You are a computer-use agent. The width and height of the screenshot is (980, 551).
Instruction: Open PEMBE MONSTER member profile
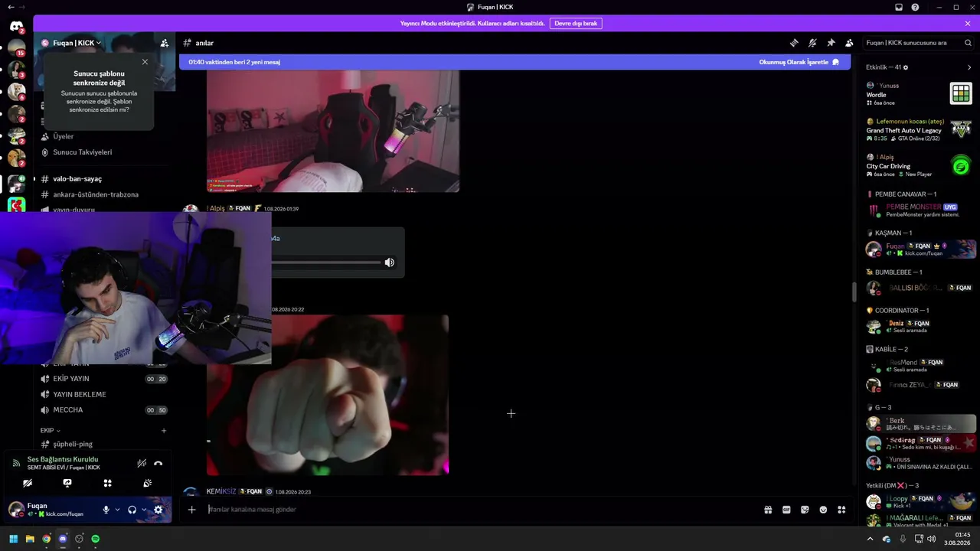[920, 210]
